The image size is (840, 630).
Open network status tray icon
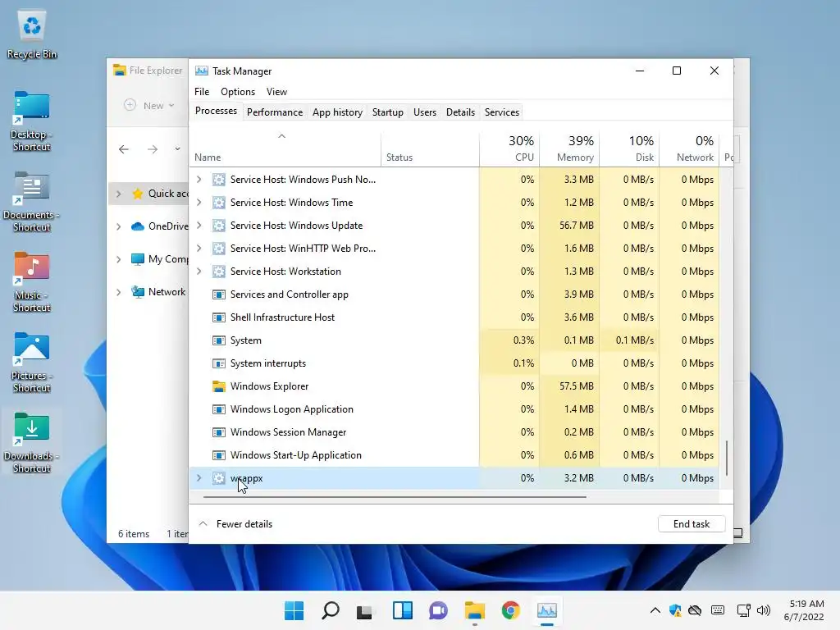coord(743,610)
